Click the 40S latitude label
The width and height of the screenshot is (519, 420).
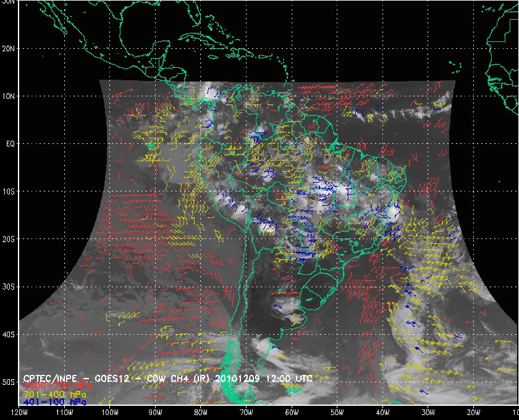tap(9, 335)
